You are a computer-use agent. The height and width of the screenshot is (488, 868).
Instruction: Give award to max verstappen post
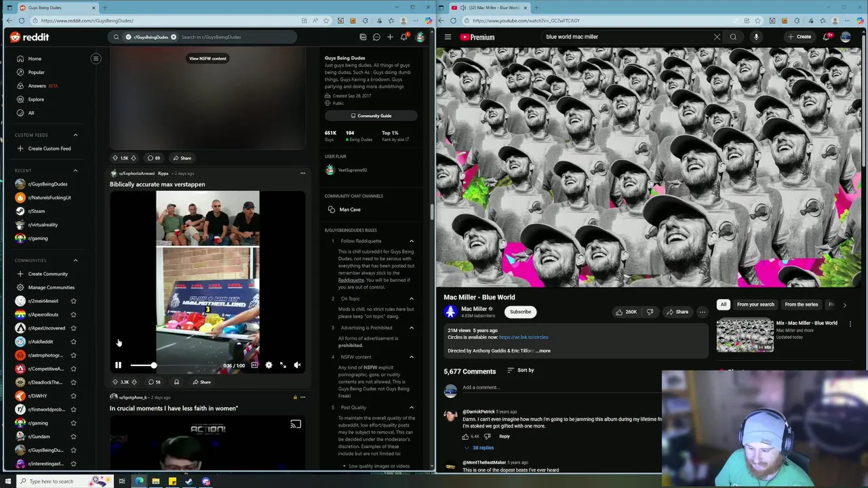click(x=176, y=382)
